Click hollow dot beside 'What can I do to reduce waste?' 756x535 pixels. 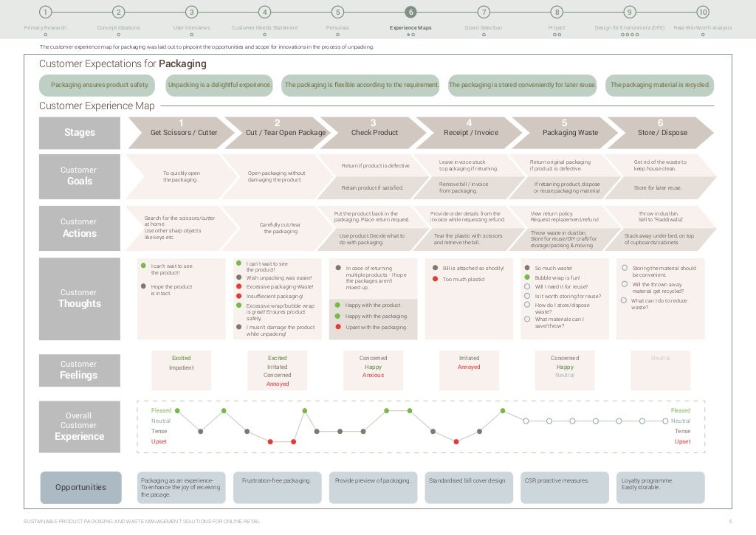pos(624,300)
